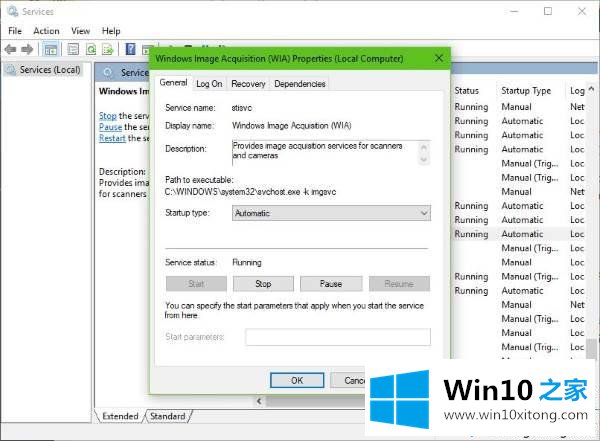Viewport: 600px width, 441px height.
Task: Click the Export List toolbar icon
Action: point(108,49)
